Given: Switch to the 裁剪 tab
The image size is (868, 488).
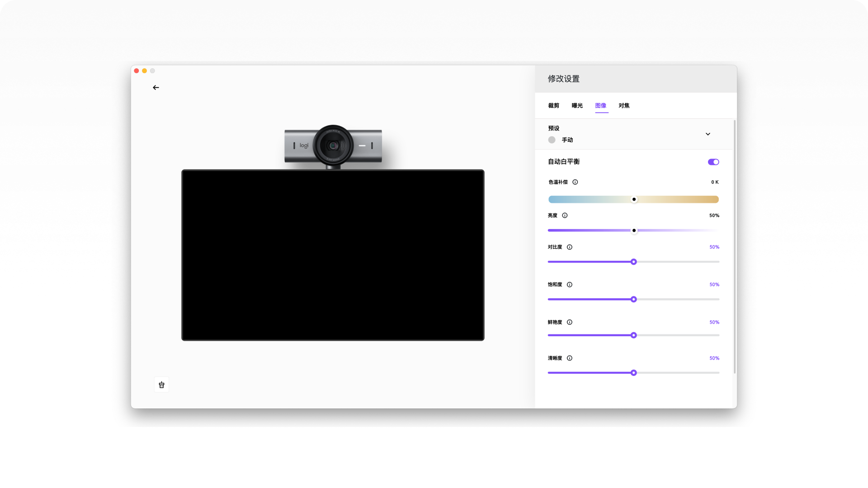Looking at the screenshot, I should (553, 106).
